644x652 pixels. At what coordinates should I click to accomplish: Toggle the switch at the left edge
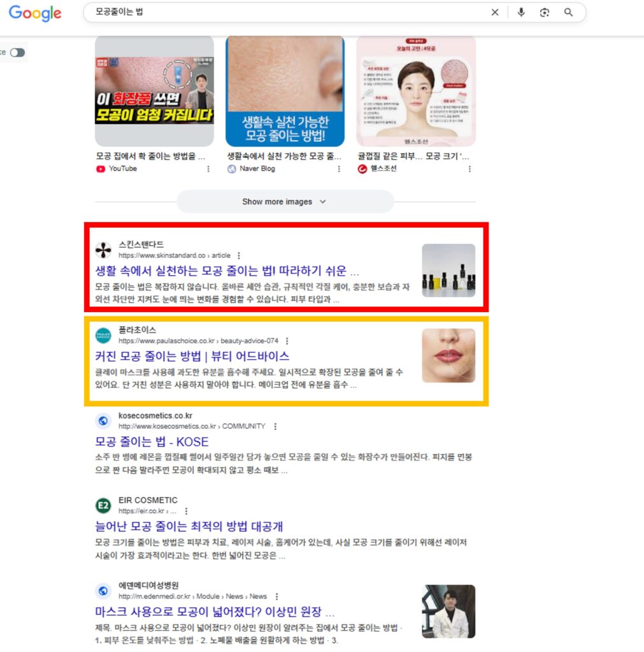tap(17, 52)
